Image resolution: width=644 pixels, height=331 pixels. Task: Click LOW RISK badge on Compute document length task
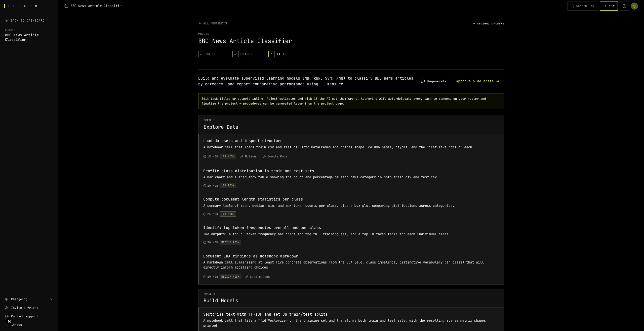coord(228,214)
